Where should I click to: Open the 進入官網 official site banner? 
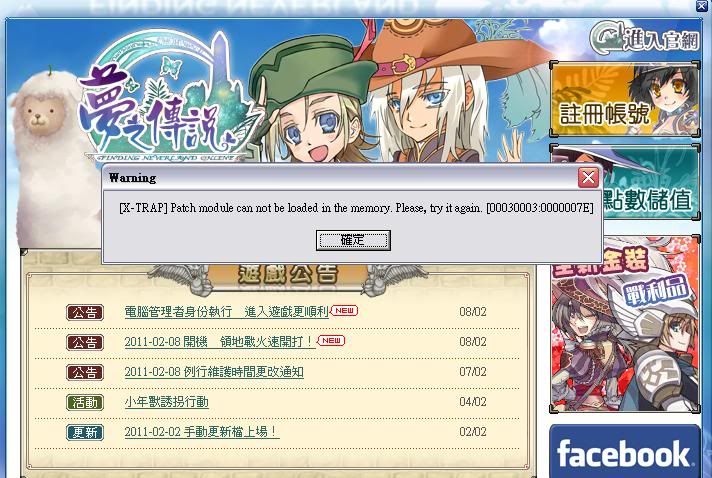[x=644, y=39]
